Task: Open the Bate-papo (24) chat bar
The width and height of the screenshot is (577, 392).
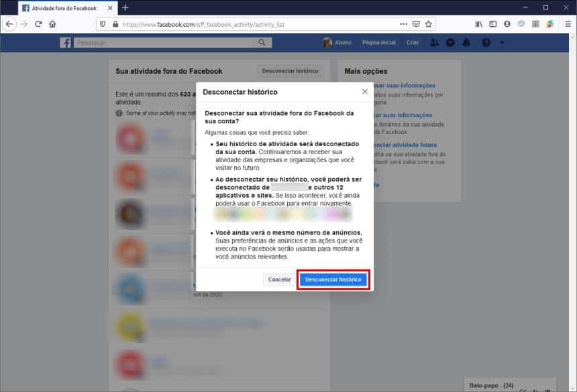Action: pyautogui.click(x=510, y=385)
